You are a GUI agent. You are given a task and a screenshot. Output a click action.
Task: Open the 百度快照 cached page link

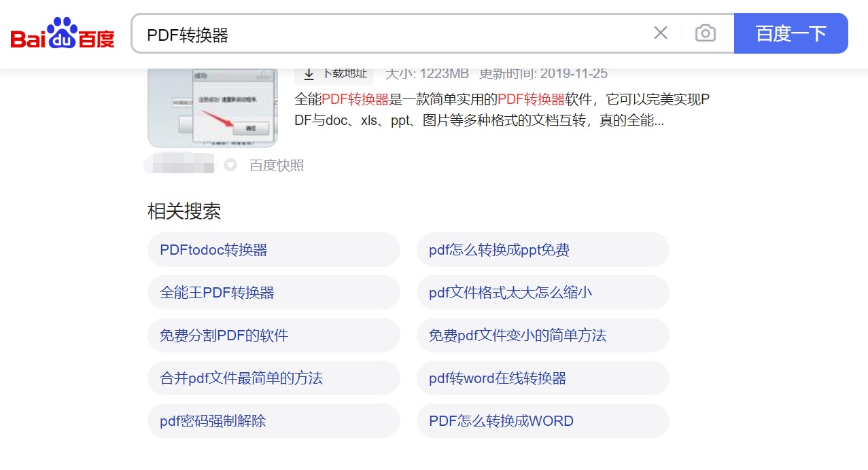click(277, 165)
